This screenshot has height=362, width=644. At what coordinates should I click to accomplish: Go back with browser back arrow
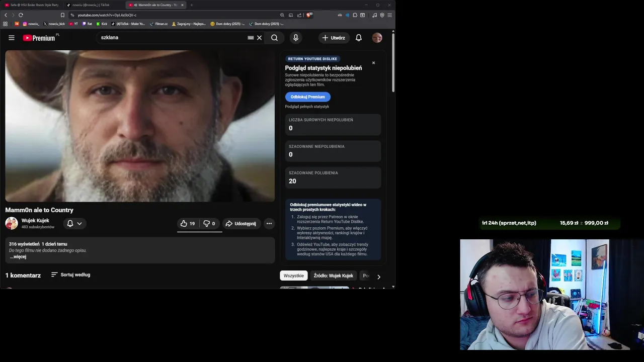[6, 15]
